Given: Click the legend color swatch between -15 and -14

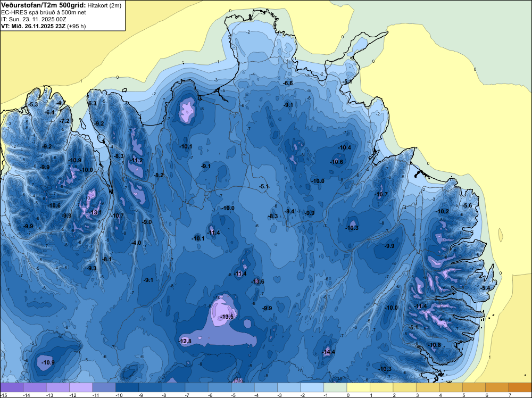Looking at the screenshot, I should [x=12, y=387].
